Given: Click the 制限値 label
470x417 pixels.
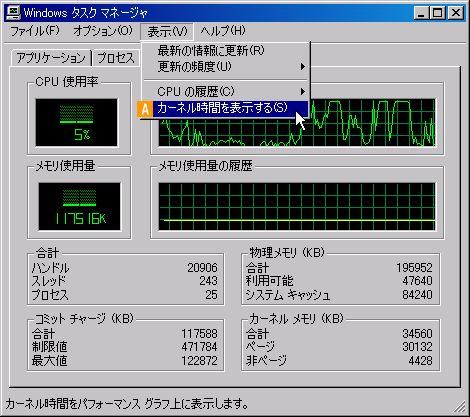Looking at the screenshot, I should 49,347.
